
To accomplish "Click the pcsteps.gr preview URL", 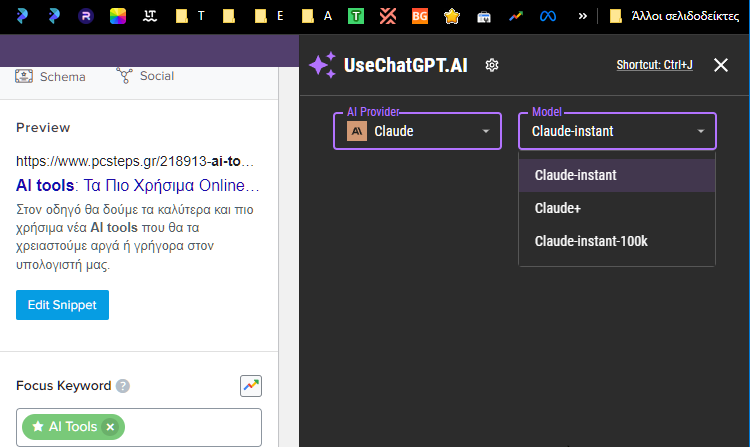I will (x=135, y=161).
